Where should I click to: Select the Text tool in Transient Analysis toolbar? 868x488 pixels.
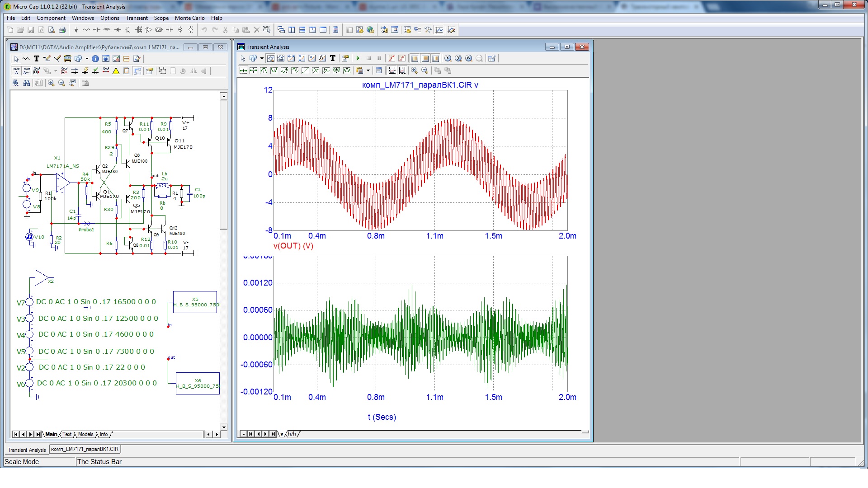click(333, 58)
